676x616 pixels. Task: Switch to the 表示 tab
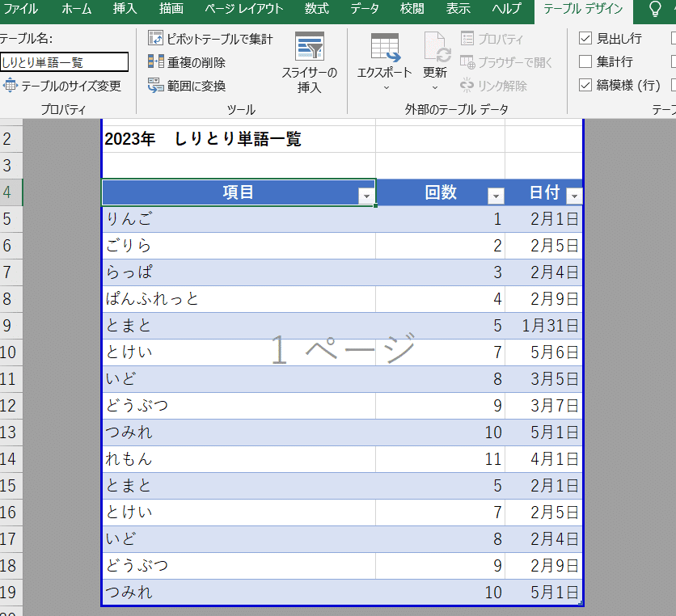tap(458, 9)
